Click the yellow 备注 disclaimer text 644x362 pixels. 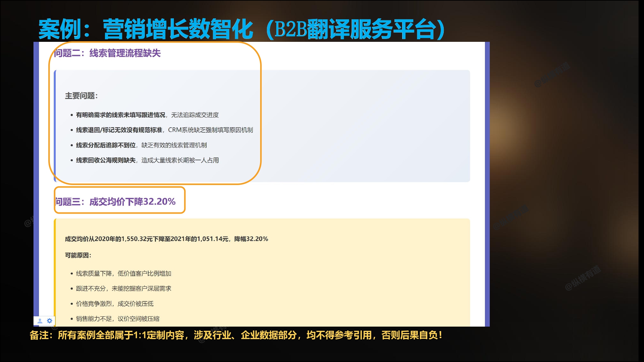point(236,335)
